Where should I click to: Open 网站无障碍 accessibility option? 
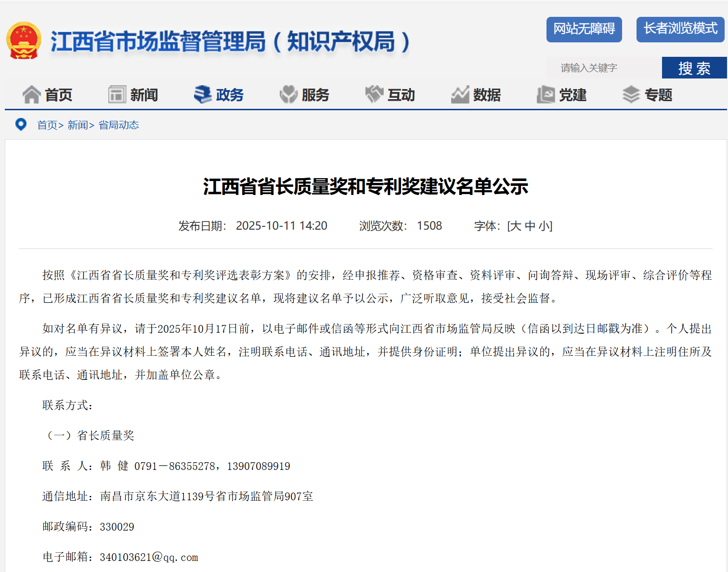(x=584, y=29)
